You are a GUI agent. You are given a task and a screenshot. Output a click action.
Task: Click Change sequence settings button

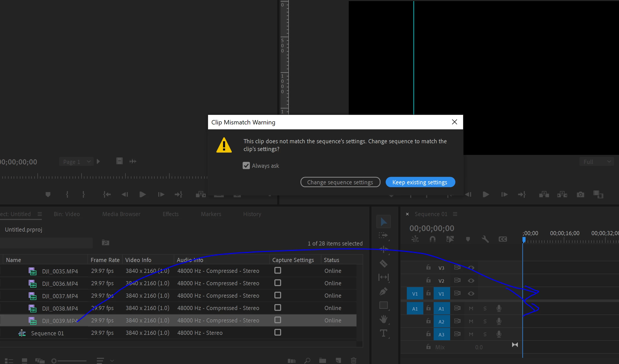[340, 182]
